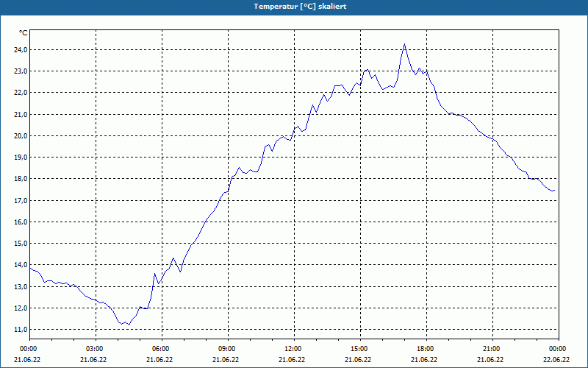The image size is (588, 368).
Task: Click the 22,0 y-axis value
Action: [x=20, y=93]
